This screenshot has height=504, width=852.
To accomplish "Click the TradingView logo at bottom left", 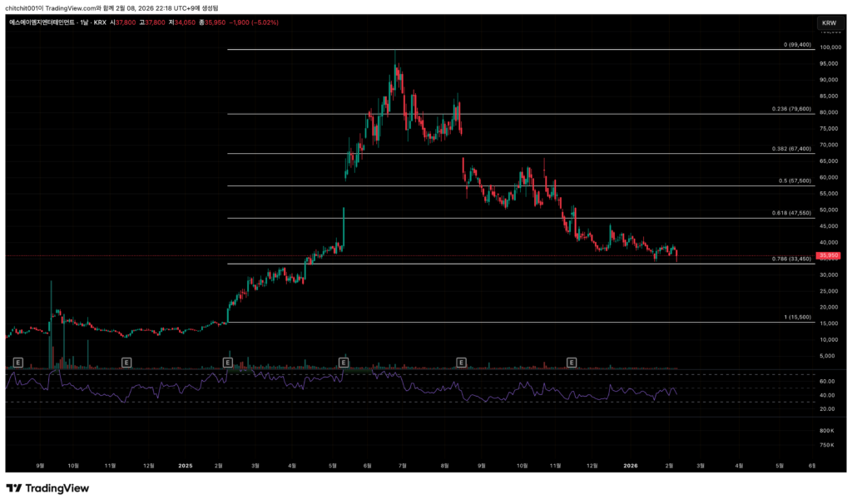I will (x=47, y=488).
